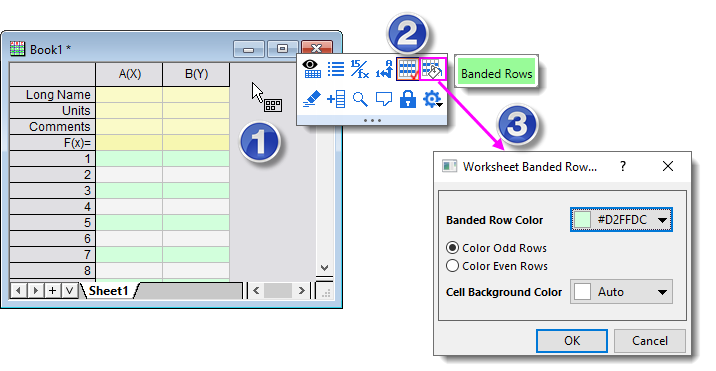Close the Book1 window

coord(316,48)
